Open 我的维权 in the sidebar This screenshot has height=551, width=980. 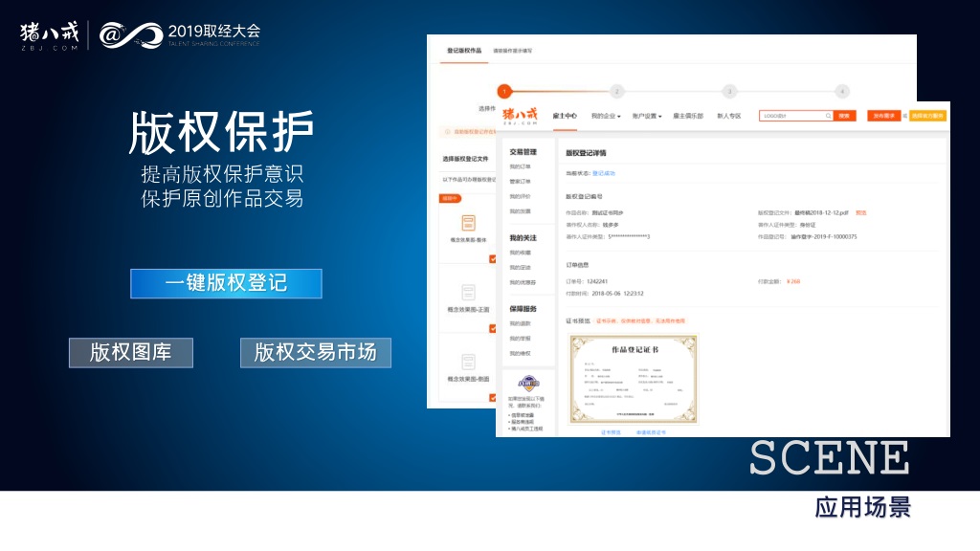click(x=520, y=354)
